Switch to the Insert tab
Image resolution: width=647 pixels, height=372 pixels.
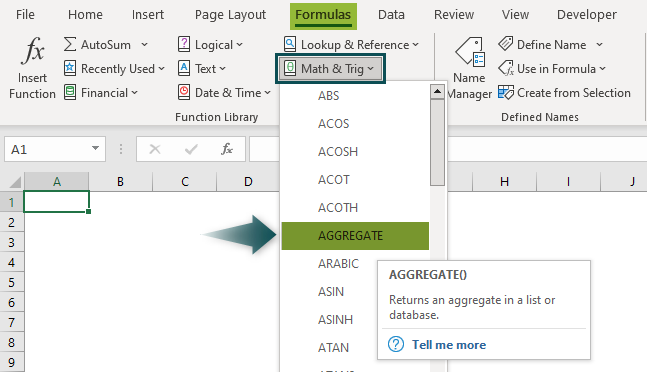[148, 14]
